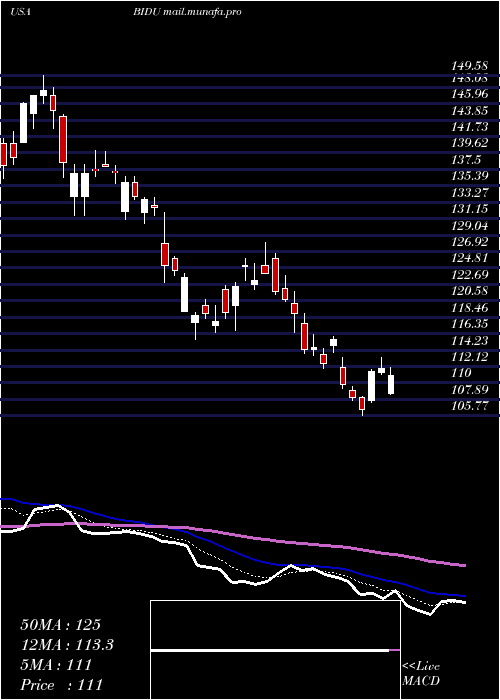Click the 133.27 price label
The image size is (500, 700).
click(470, 193)
